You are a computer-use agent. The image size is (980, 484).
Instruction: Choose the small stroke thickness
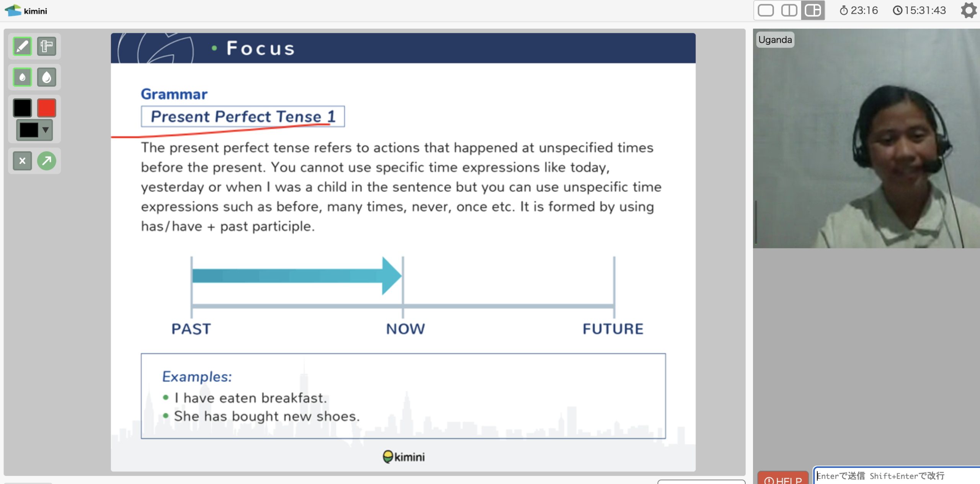[x=22, y=77]
